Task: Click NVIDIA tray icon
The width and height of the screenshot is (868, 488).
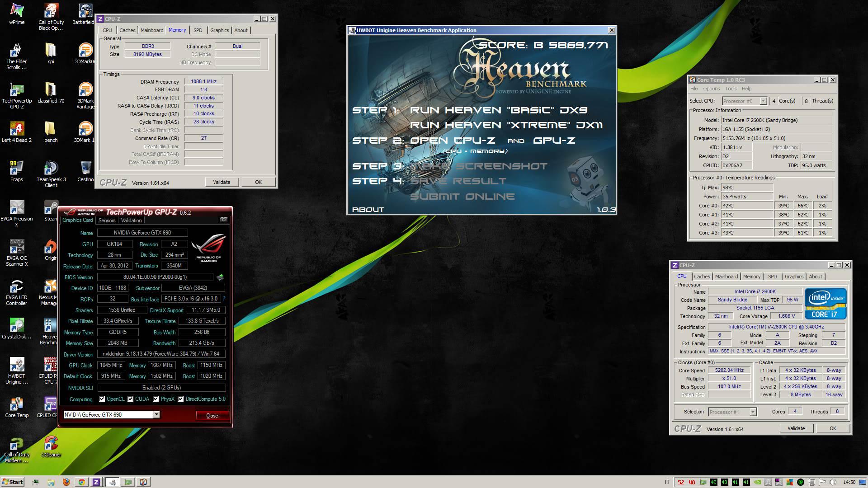Action: [x=758, y=482]
